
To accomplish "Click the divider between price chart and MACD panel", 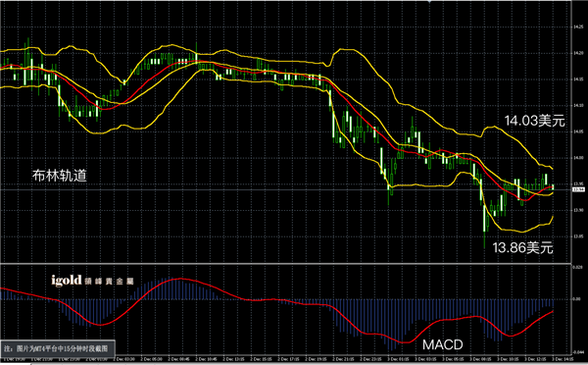I will point(286,263).
